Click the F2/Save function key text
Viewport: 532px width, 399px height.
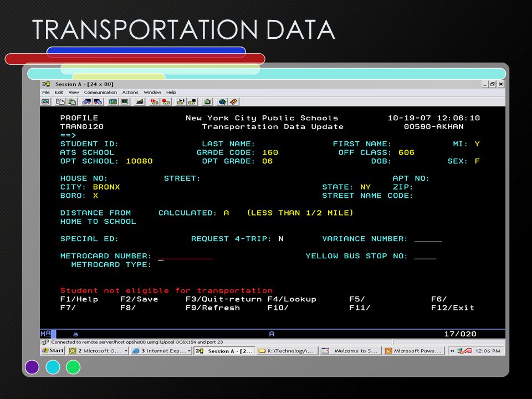pyautogui.click(x=139, y=299)
